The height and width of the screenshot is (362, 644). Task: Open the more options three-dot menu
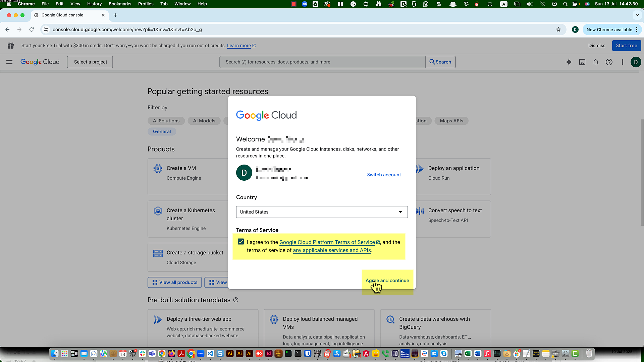tap(622, 62)
